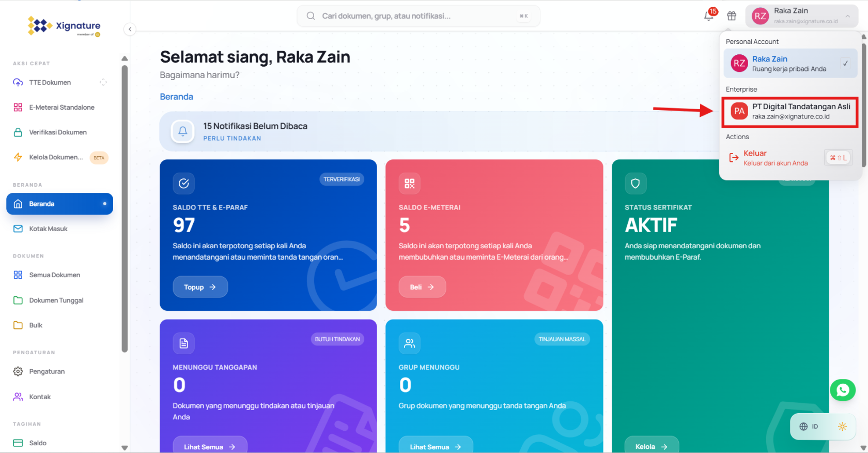Screen dimensions: 868x453
Task: Click the Keluar logout arrow icon
Action: (x=734, y=158)
